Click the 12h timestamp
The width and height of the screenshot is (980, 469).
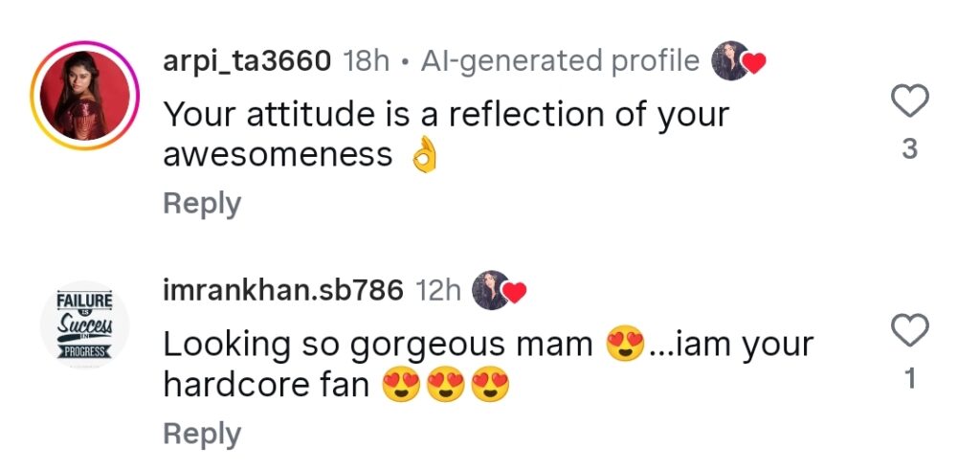click(x=438, y=290)
